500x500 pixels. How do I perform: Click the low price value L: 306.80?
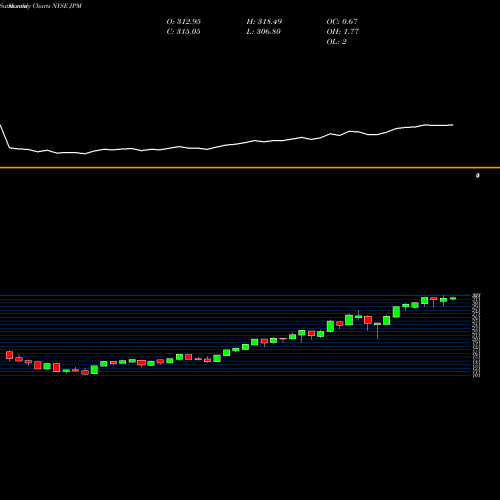[264, 31]
